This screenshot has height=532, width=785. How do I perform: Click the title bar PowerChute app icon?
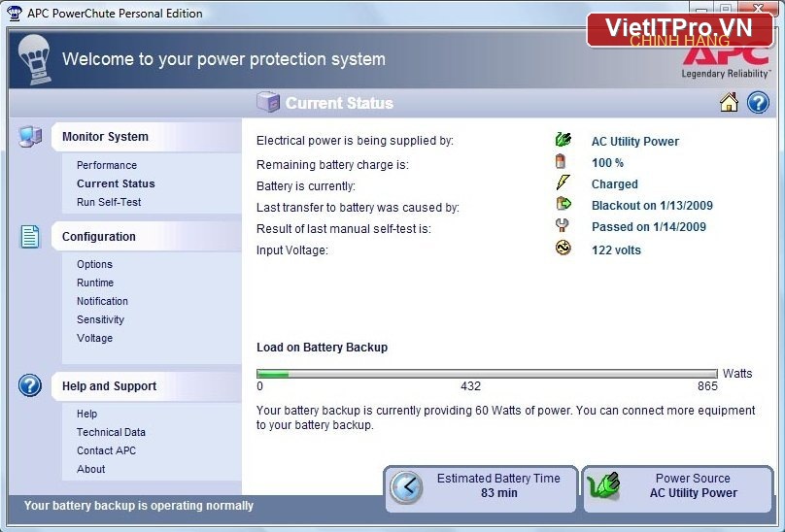pos(14,13)
